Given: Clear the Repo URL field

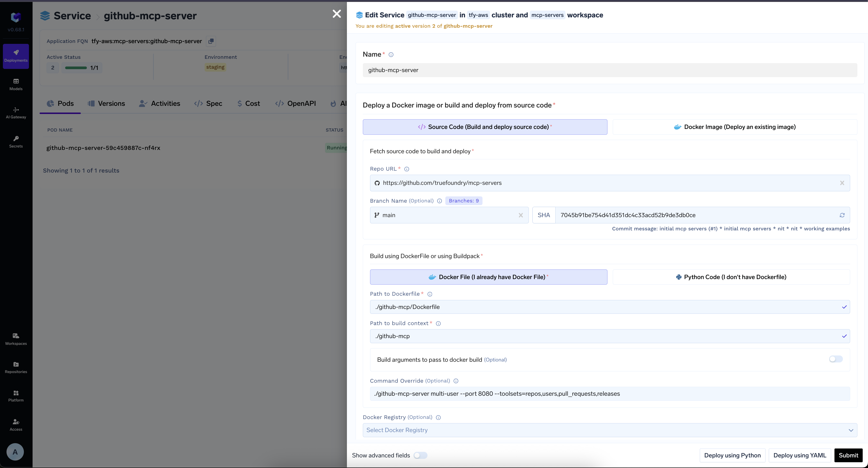Looking at the screenshot, I should [x=842, y=183].
